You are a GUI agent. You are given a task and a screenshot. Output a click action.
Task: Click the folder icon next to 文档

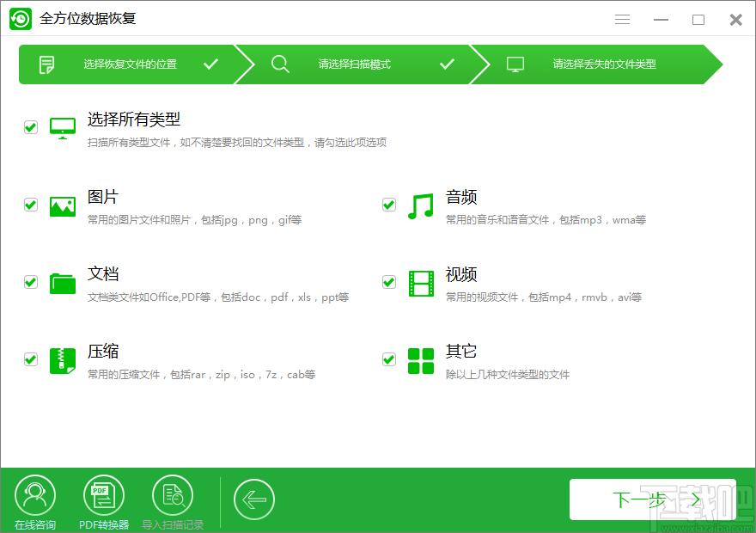(x=63, y=284)
